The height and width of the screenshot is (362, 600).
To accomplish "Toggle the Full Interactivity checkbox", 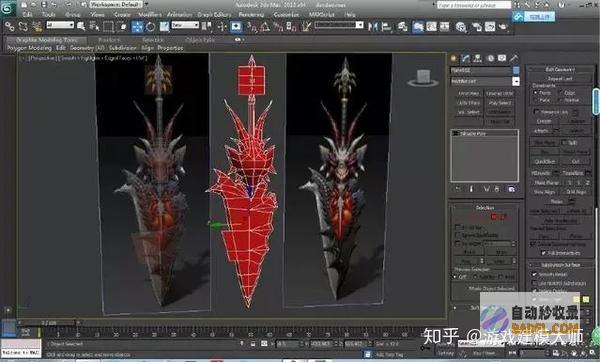I will pos(543,253).
